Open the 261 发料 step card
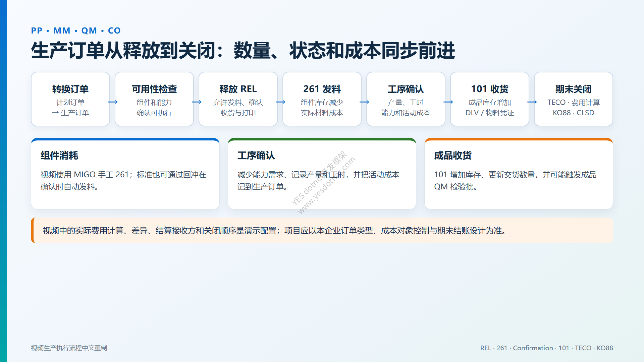The height and width of the screenshot is (362, 644). tap(322, 99)
